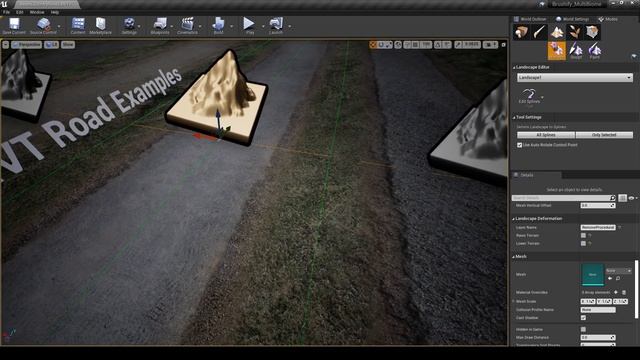Image resolution: width=640 pixels, height=360 pixels.
Task: Open the viewport options dropdown arrow
Action: [6, 45]
